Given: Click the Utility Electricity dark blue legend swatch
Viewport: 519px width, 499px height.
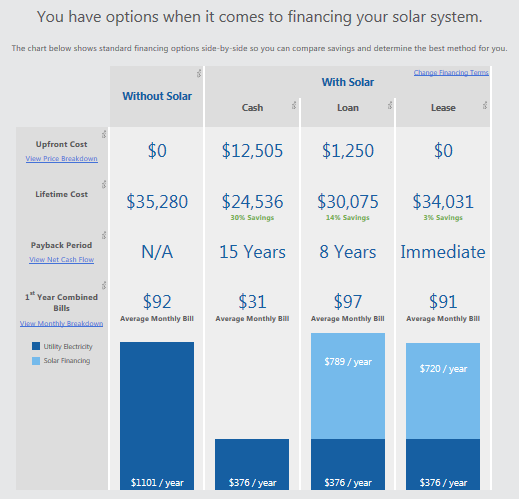Looking at the screenshot, I should point(36,346).
